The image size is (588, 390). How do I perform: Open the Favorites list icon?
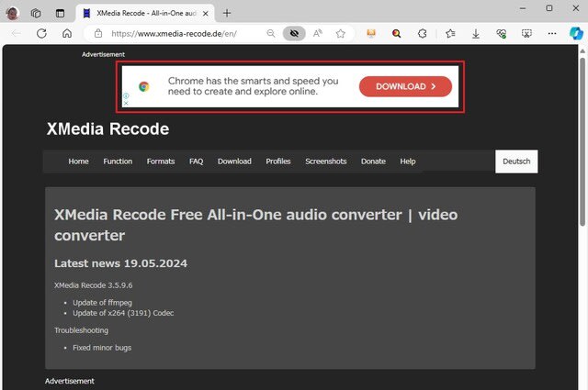[x=450, y=34]
